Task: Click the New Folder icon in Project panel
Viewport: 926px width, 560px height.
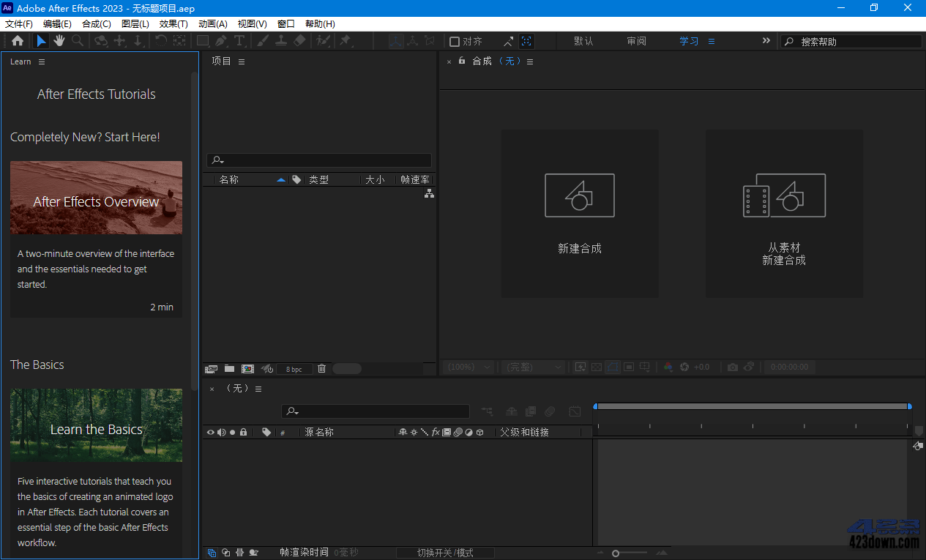Action: click(x=229, y=368)
